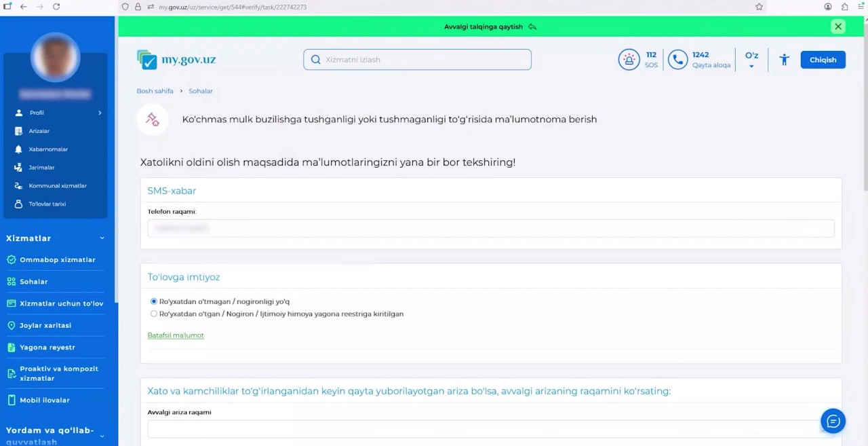Image resolution: width=868 pixels, height=446 pixels.
Task: Open the Batafsil ma'lumot link
Action: click(176, 335)
